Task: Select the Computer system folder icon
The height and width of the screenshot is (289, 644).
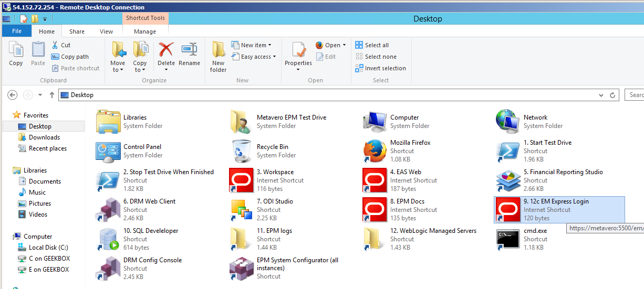Action: pos(375,122)
